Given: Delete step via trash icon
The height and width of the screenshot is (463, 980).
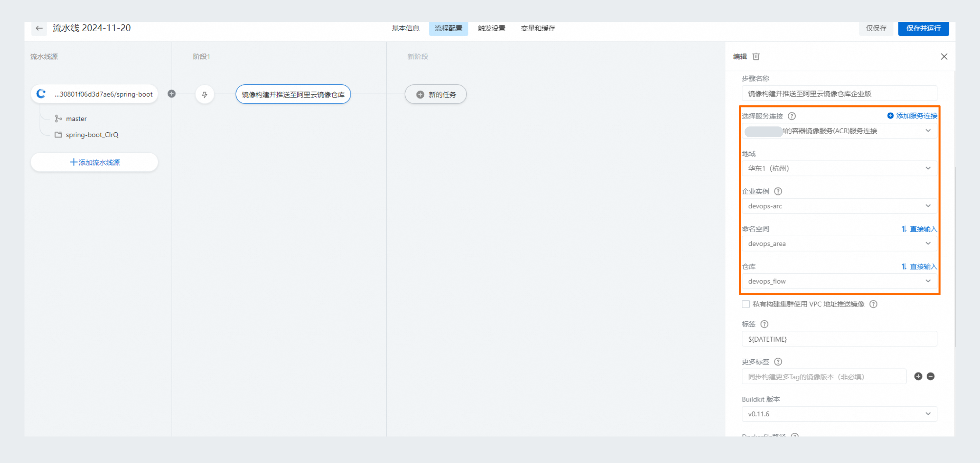Looking at the screenshot, I should (x=756, y=57).
